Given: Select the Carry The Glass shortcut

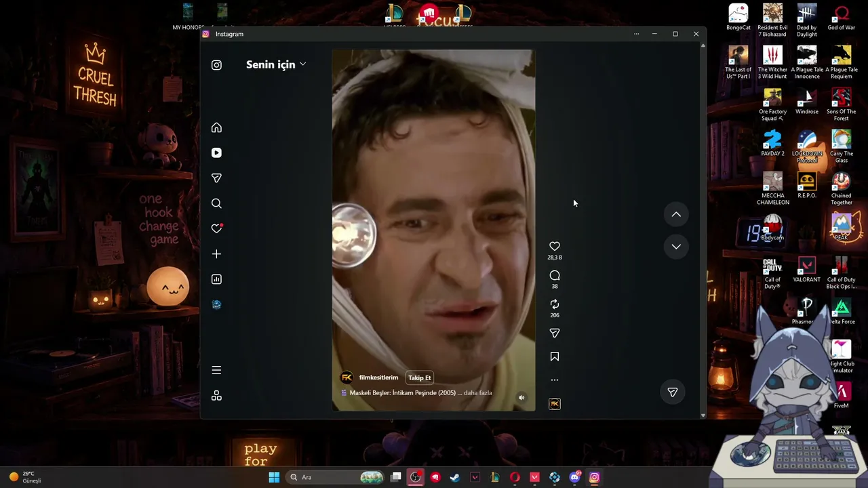Looking at the screenshot, I should (842, 147).
